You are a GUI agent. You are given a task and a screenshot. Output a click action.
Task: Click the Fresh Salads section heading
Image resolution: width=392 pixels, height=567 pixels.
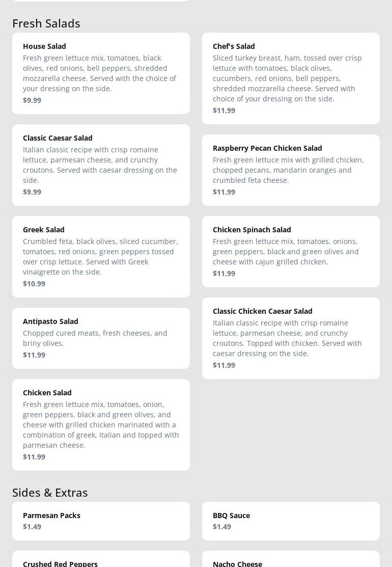point(46,23)
